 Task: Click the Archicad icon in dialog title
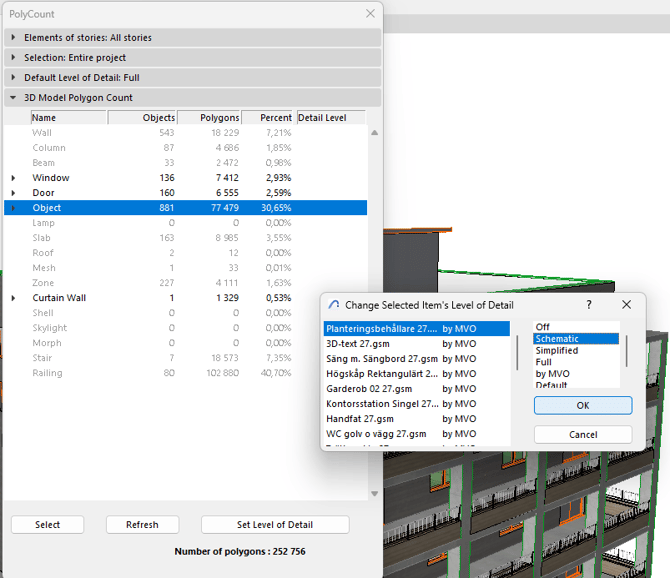pos(334,305)
